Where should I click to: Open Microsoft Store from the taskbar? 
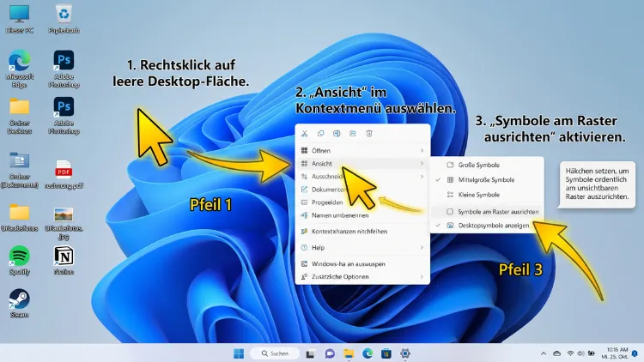tap(386, 353)
